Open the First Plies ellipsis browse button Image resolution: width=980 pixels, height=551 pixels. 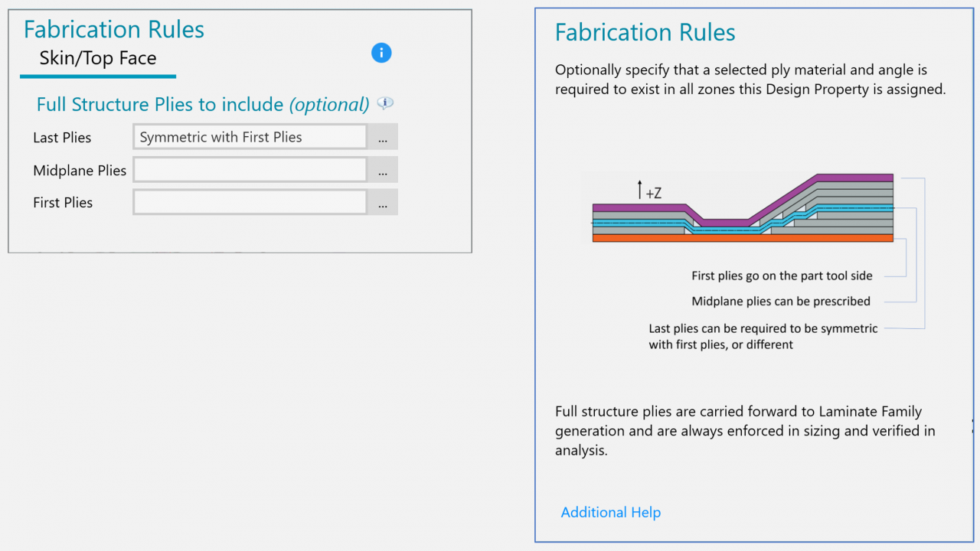(383, 203)
